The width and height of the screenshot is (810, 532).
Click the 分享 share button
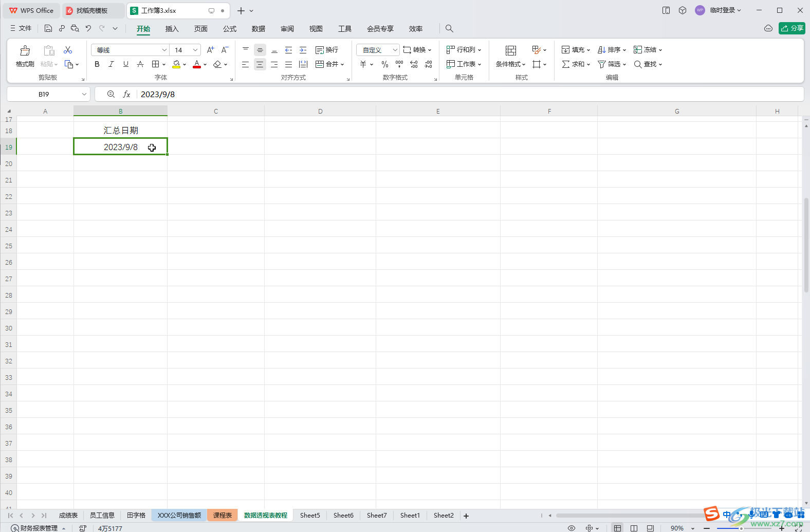[x=792, y=28]
